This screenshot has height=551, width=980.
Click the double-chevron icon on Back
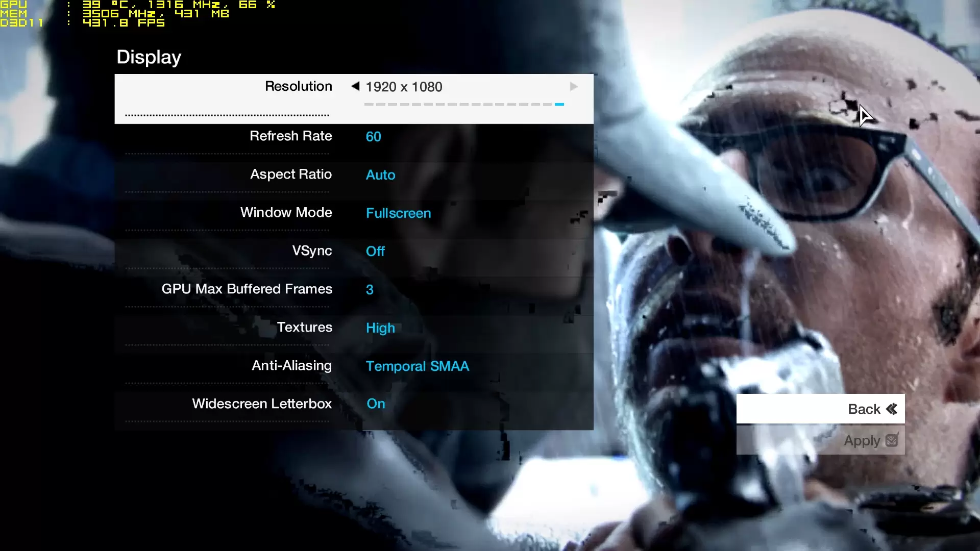tap(892, 409)
